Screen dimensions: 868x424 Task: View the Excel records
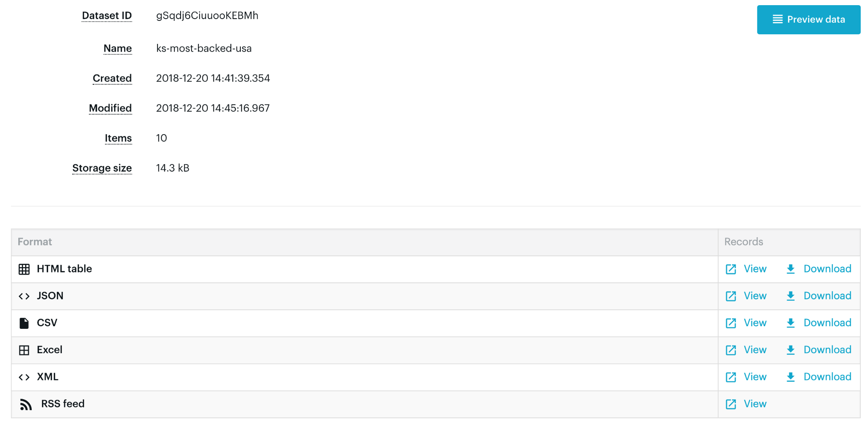(755, 350)
